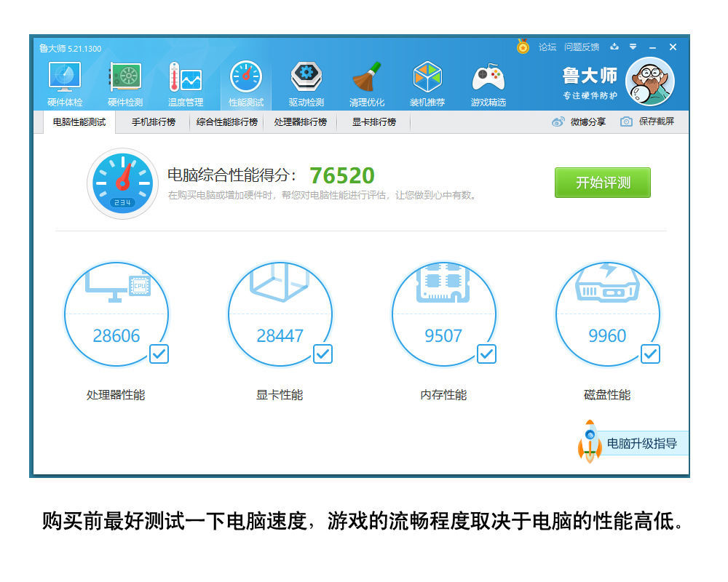Click the 电脑综合性能得分 heading

(232, 175)
